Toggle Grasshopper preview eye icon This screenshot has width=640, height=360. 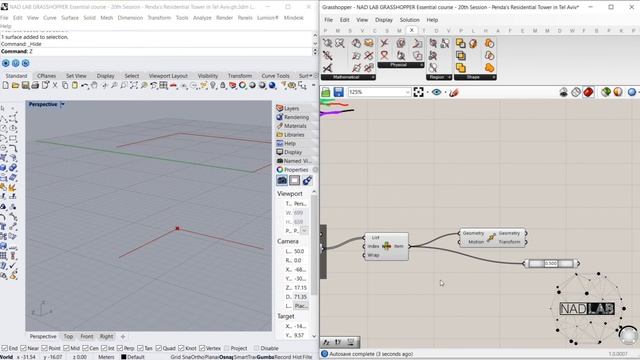(x=436, y=92)
